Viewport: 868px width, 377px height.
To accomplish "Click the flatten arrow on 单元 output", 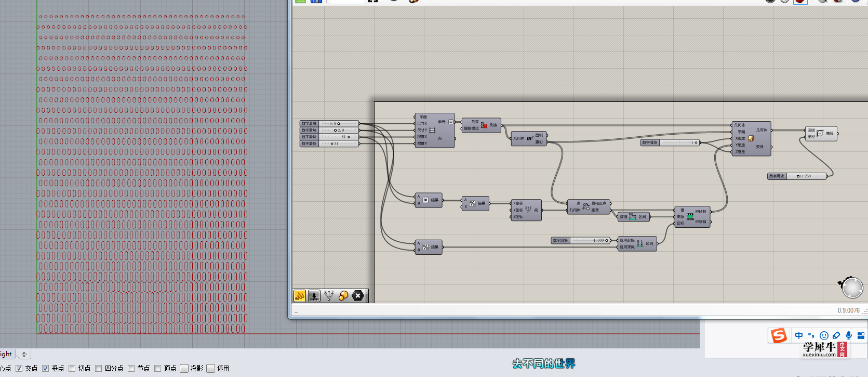I will pos(450,122).
